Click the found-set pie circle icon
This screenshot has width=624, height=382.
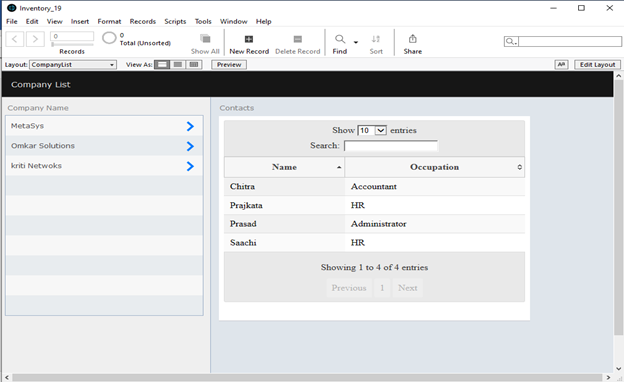109,38
